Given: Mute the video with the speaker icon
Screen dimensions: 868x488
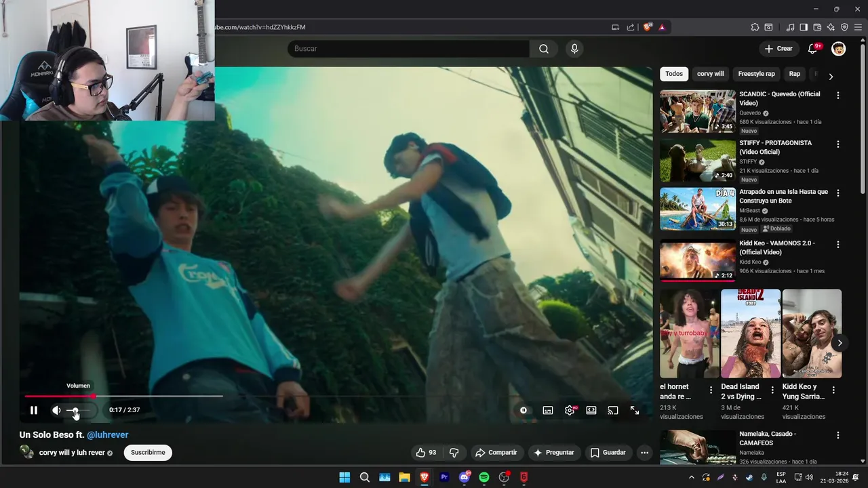Looking at the screenshot, I should (56, 410).
